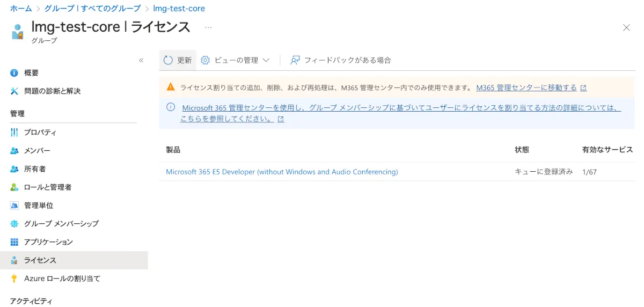
Task: Go to ホーム breadcrumb
Action: pos(21,9)
